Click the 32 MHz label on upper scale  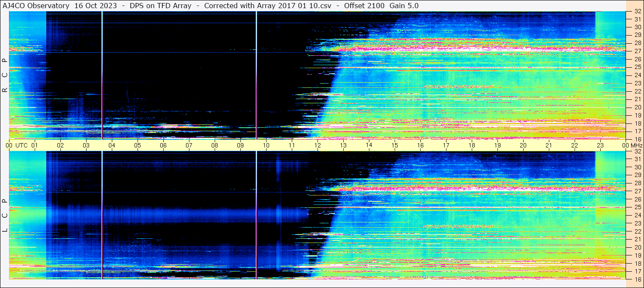click(x=637, y=12)
